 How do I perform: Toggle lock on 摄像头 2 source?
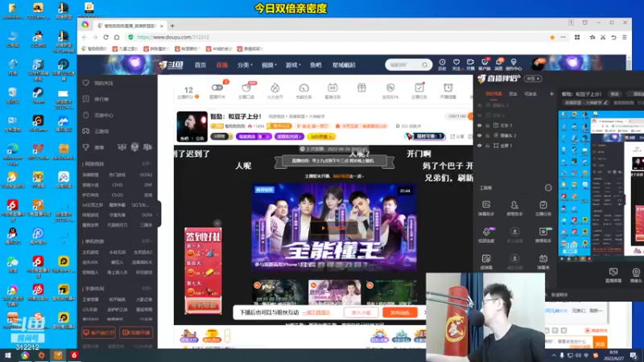pos(488,135)
